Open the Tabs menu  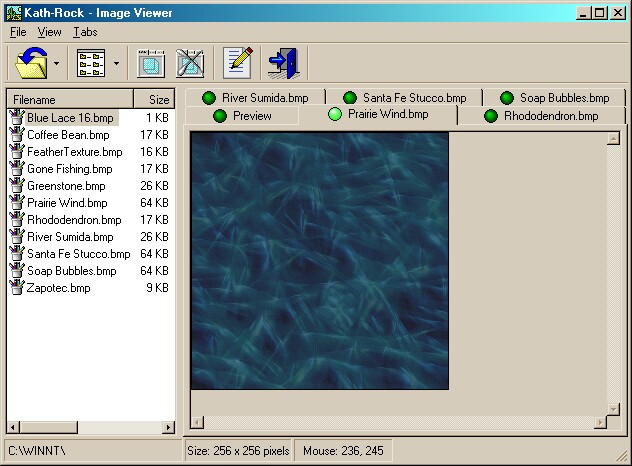pos(85,32)
